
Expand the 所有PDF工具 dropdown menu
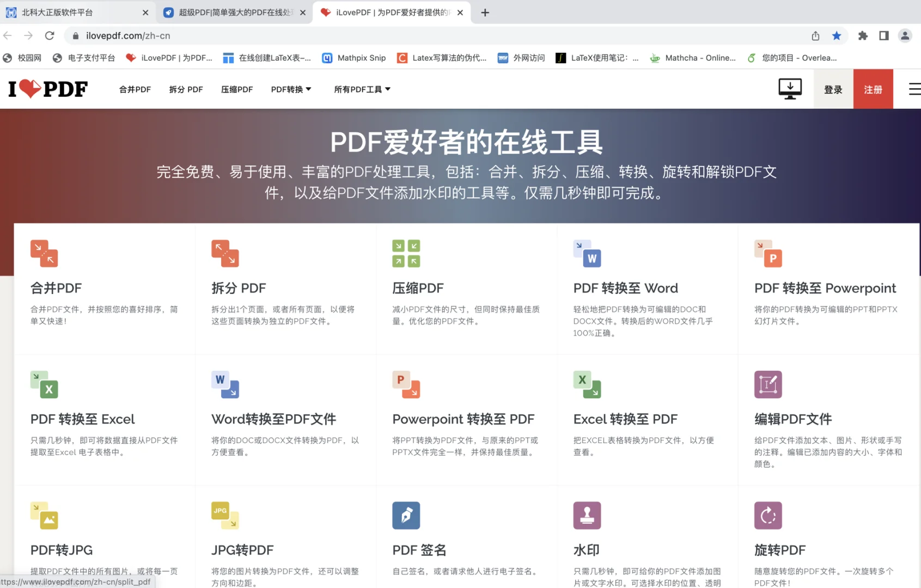pos(362,89)
